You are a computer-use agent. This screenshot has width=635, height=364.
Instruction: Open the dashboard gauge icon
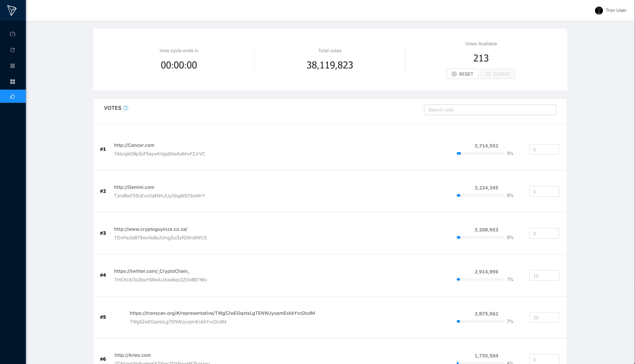pos(13,34)
